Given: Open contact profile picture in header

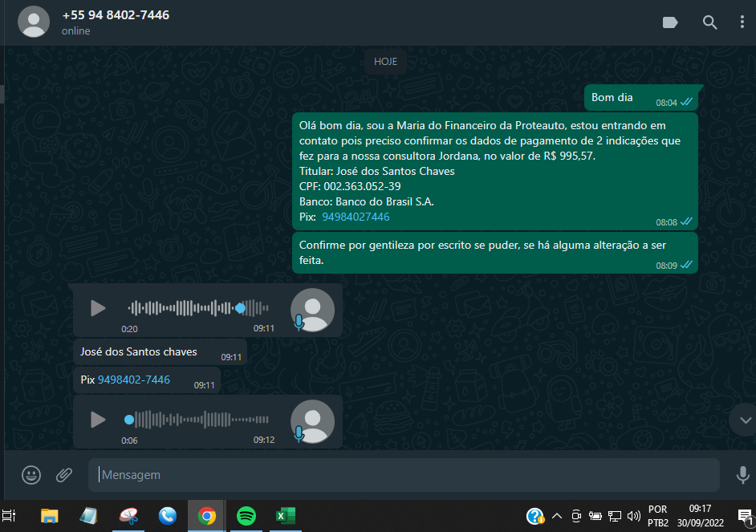Looking at the screenshot, I should 34,22.
